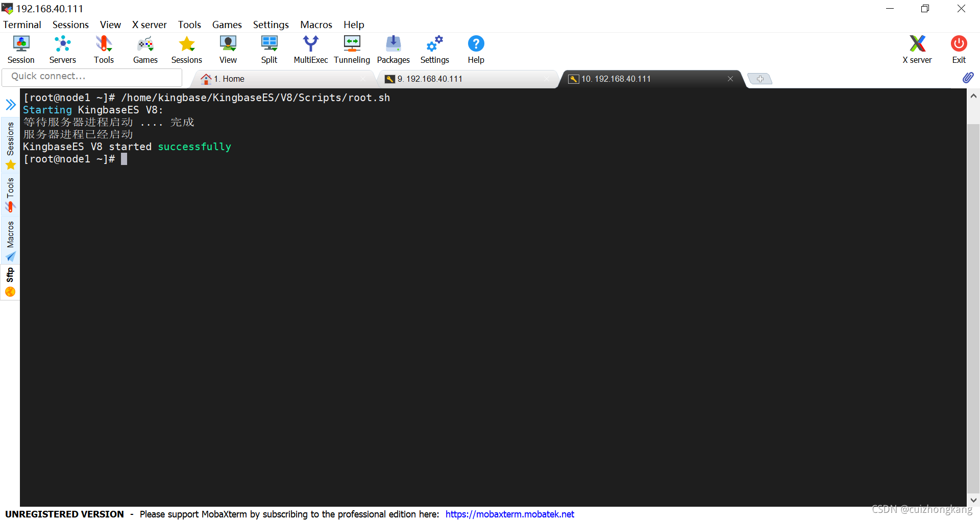Open the X server menu
The image size is (980, 520).
(149, 25)
